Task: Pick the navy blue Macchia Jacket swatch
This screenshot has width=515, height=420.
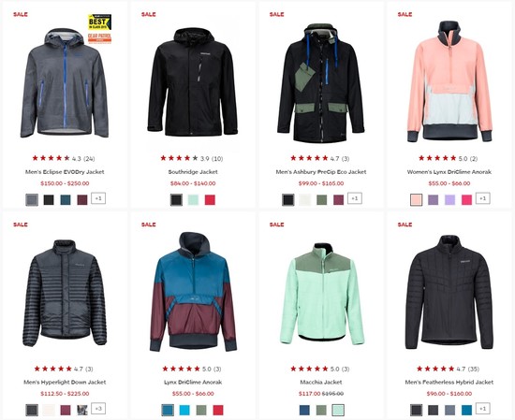Action: (304, 410)
